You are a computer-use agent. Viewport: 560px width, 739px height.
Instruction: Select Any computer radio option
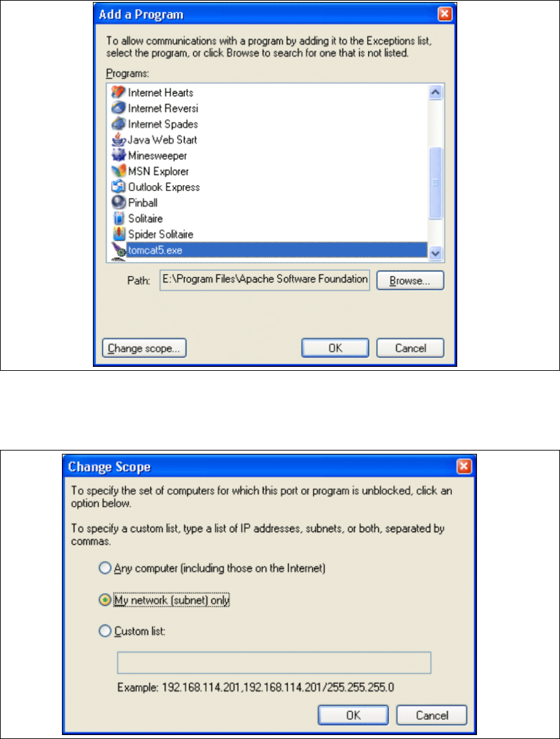tap(105, 568)
